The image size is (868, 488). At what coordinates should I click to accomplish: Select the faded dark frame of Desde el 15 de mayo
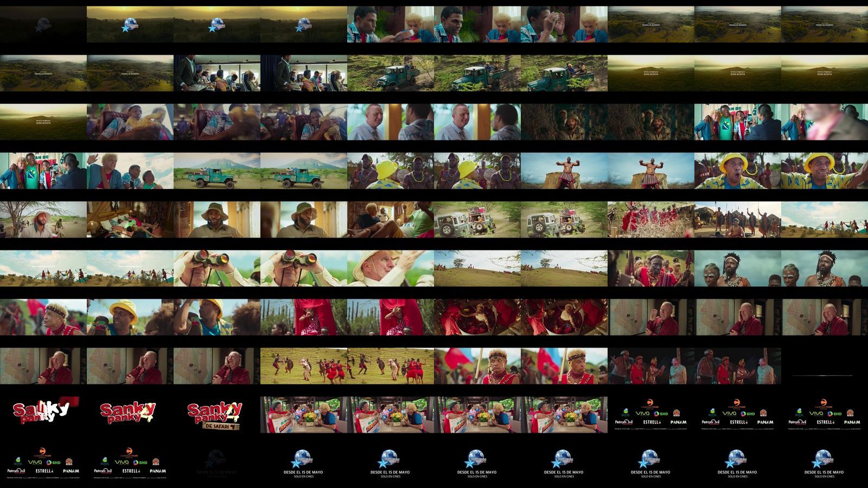217,464
